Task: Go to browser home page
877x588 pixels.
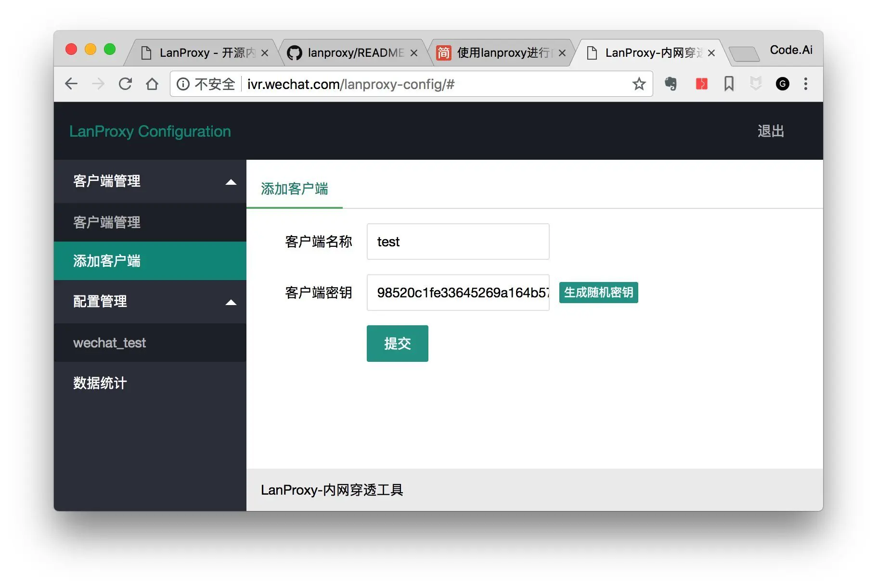Action: click(x=152, y=84)
